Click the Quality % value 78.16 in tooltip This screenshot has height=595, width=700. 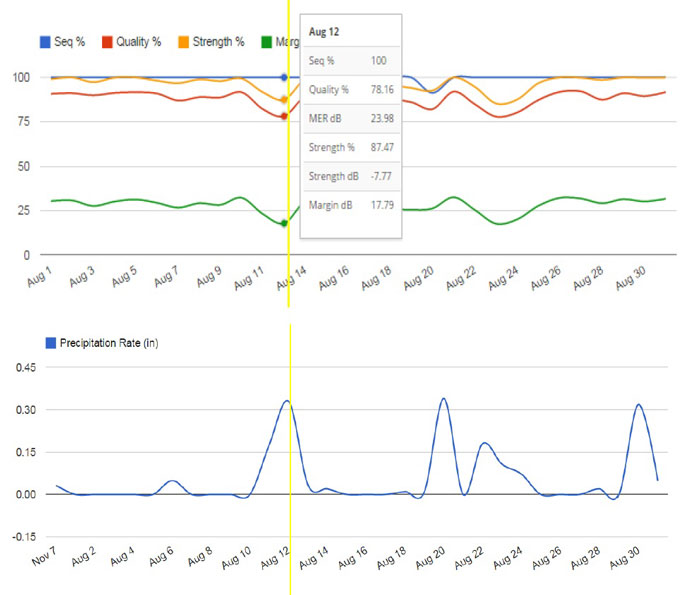tap(382, 90)
